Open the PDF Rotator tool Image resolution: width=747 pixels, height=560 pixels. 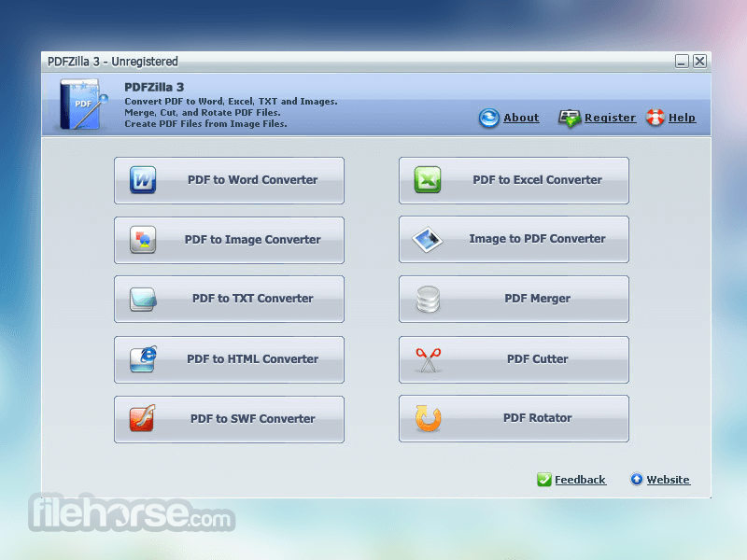click(x=514, y=418)
